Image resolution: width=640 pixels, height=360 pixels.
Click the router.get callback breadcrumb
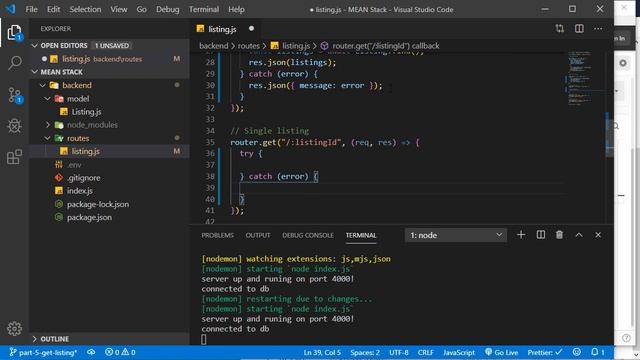pyautogui.click(x=380, y=46)
